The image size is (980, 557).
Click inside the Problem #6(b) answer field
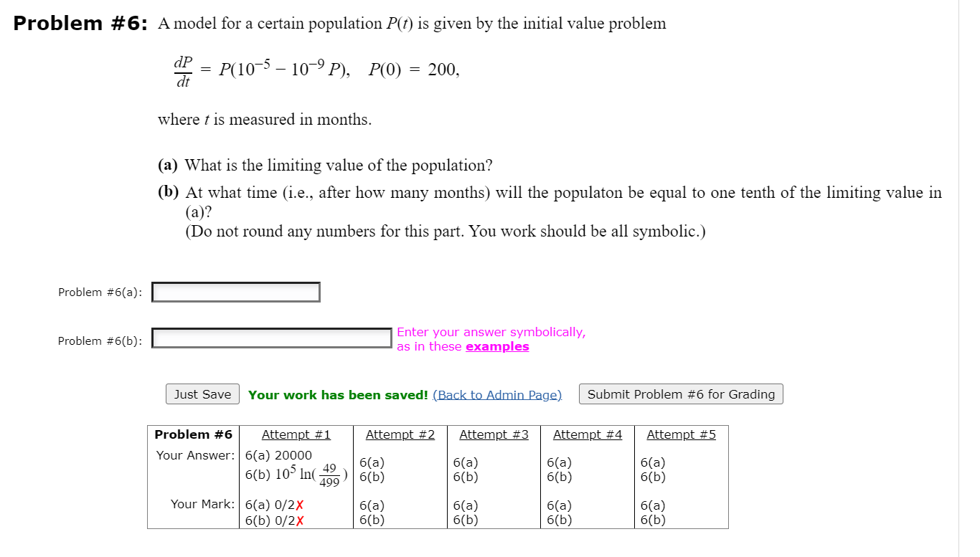pos(271,338)
